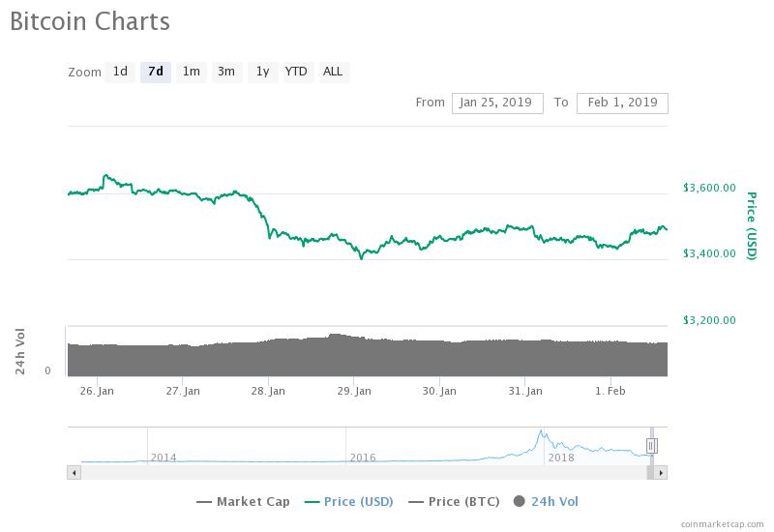Click the navigator right scroll arrow

[661, 473]
